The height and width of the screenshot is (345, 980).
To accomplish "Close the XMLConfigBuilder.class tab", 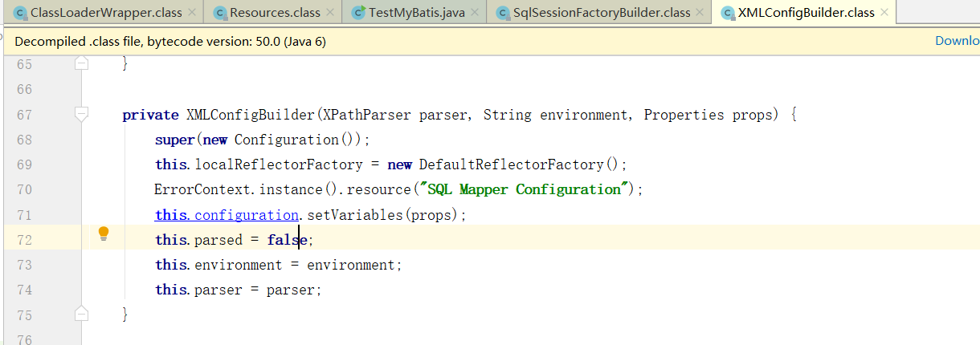I will [885, 13].
